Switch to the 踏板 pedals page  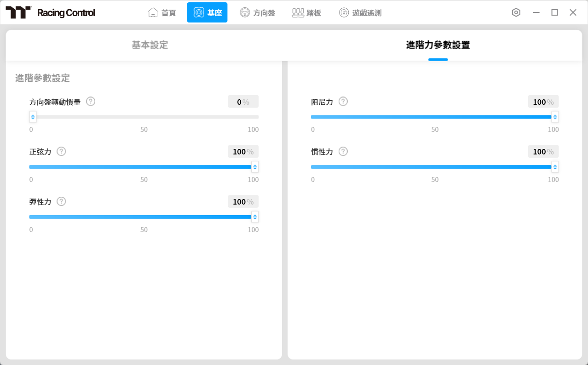pos(306,12)
